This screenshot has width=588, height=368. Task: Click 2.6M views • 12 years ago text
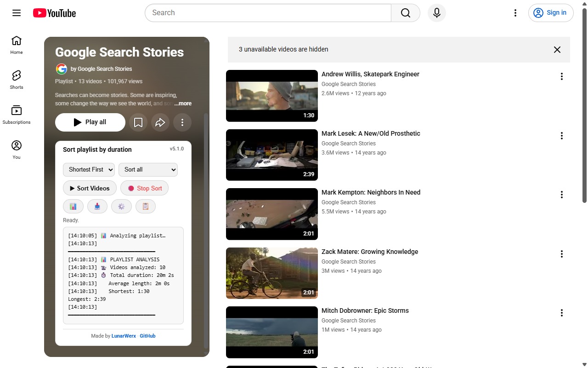point(354,93)
